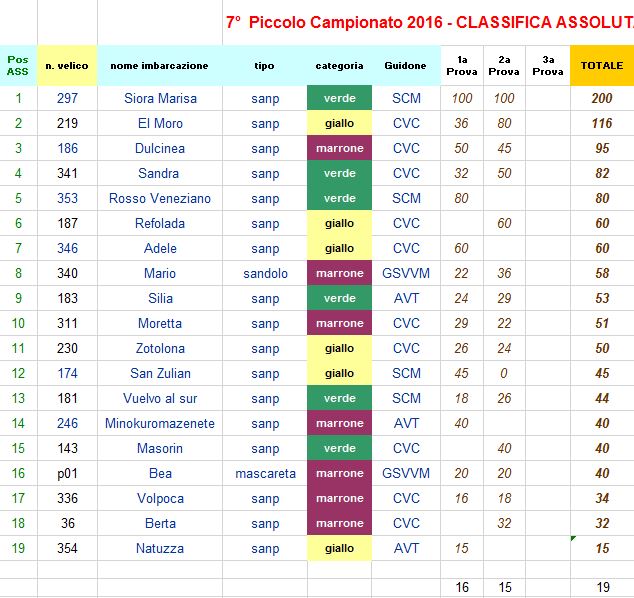Image resolution: width=634 pixels, height=598 pixels.
Task: Click the GSVVM guidone cell for Mario
Action: [406, 273]
